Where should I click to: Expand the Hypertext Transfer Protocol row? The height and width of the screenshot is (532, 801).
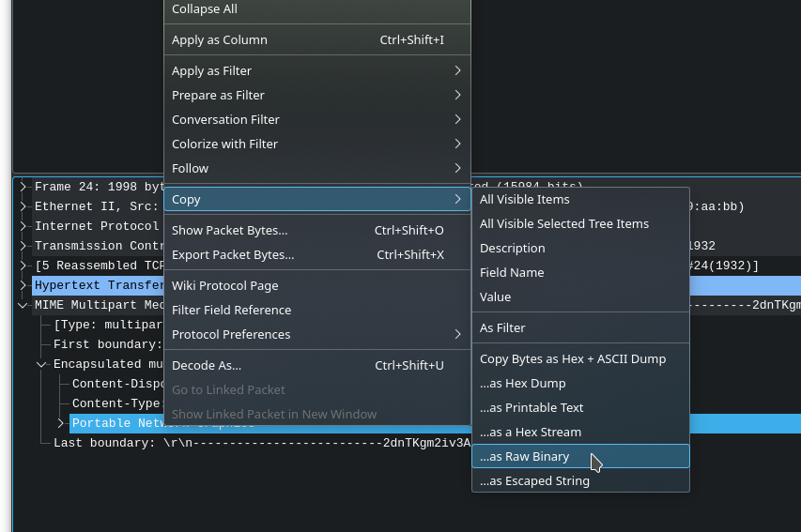(x=23, y=285)
